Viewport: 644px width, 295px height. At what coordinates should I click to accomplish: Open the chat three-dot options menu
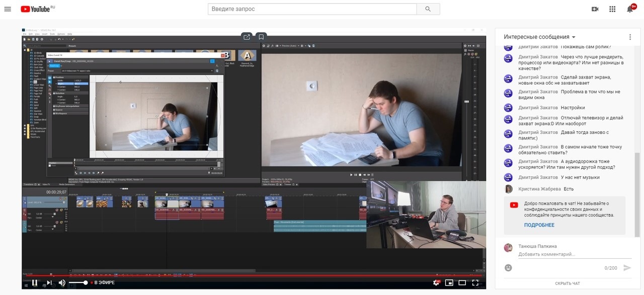(x=630, y=37)
